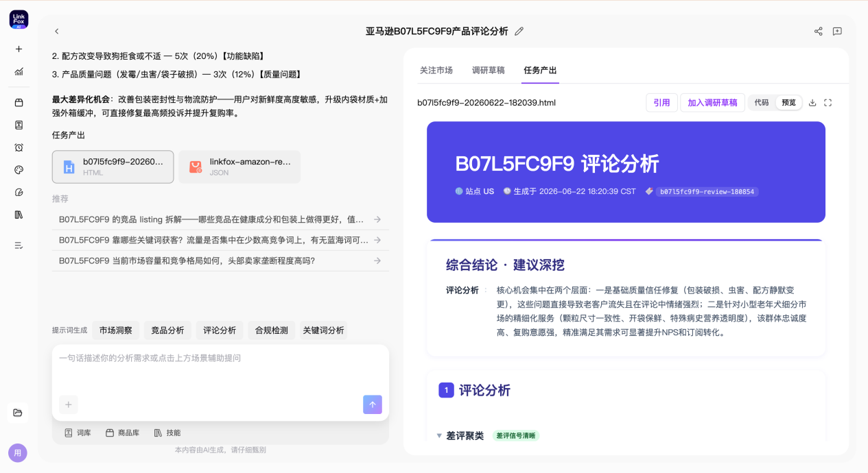Image resolution: width=868 pixels, height=473 pixels.
Task: Switch preview to 预览 view
Action: click(x=789, y=103)
